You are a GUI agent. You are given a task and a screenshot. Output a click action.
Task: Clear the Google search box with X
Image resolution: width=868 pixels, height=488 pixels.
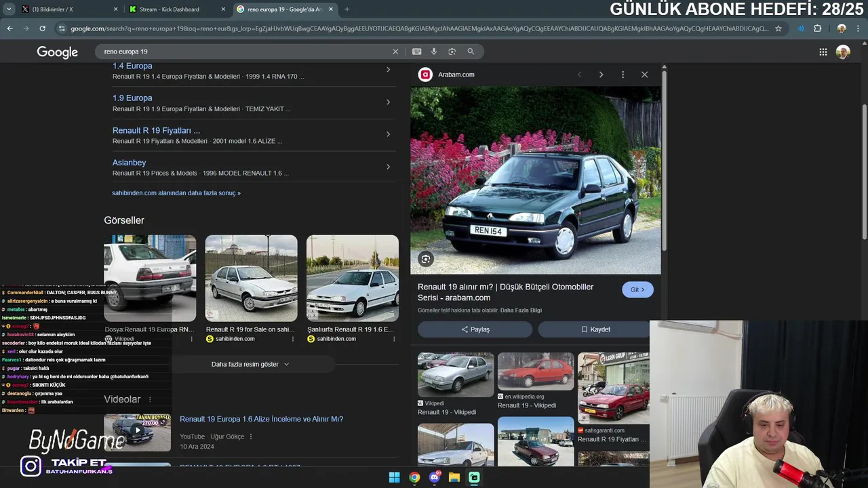click(x=395, y=52)
